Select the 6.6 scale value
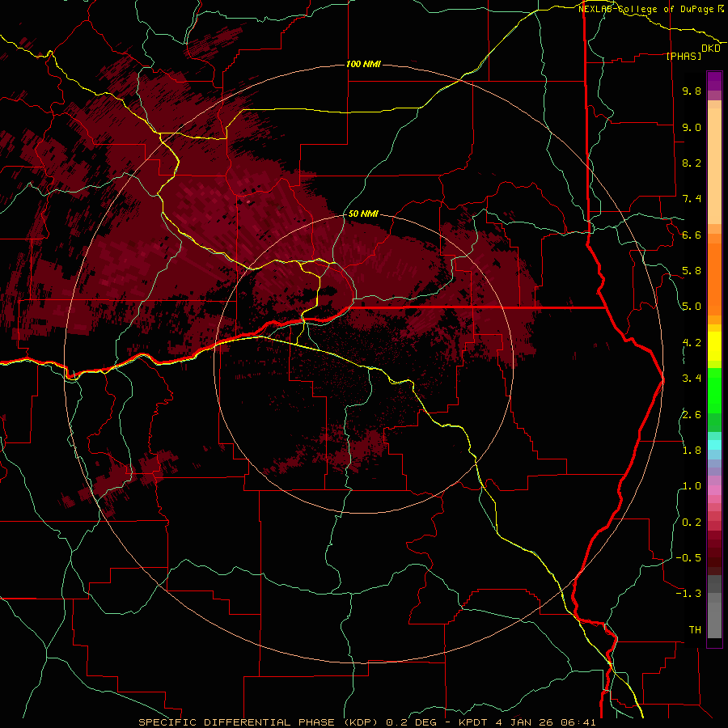Image resolution: width=728 pixels, height=728 pixels. pos(692,235)
